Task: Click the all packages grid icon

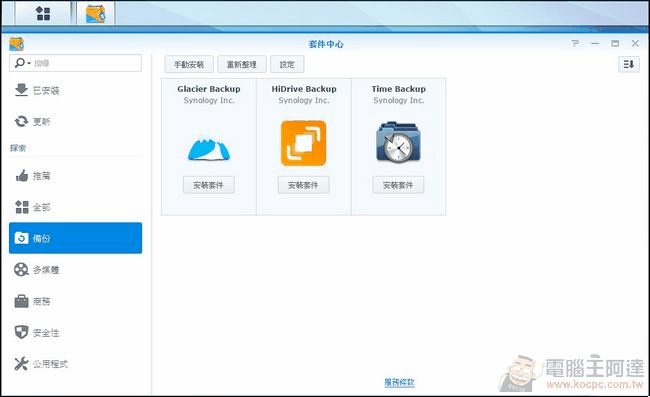Action: pyautogui.click(x=22, y=207)
